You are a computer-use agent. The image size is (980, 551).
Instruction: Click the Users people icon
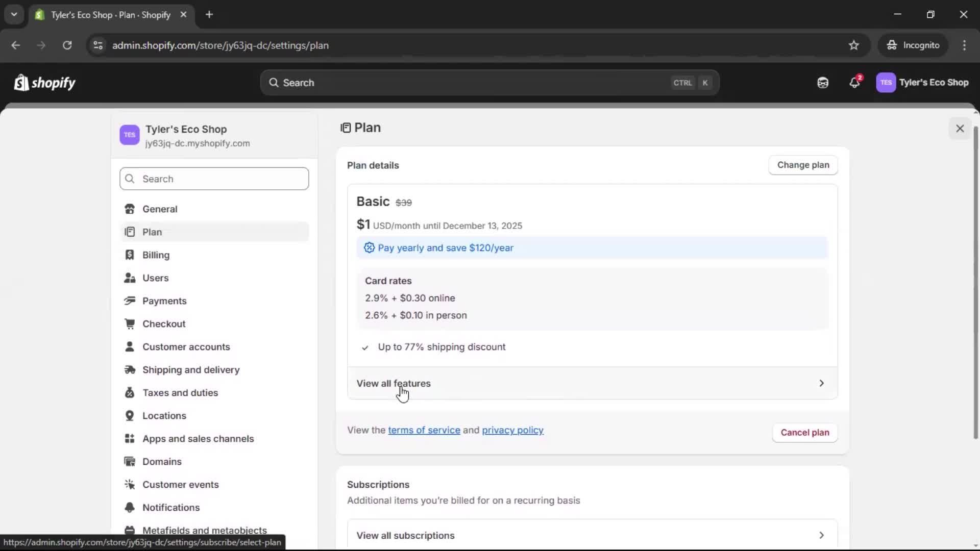(x=130, y=278)
